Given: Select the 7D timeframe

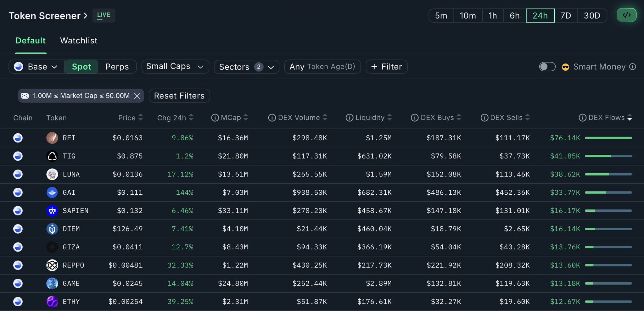Looking at the screenshot, I should [x=566, y=15].
